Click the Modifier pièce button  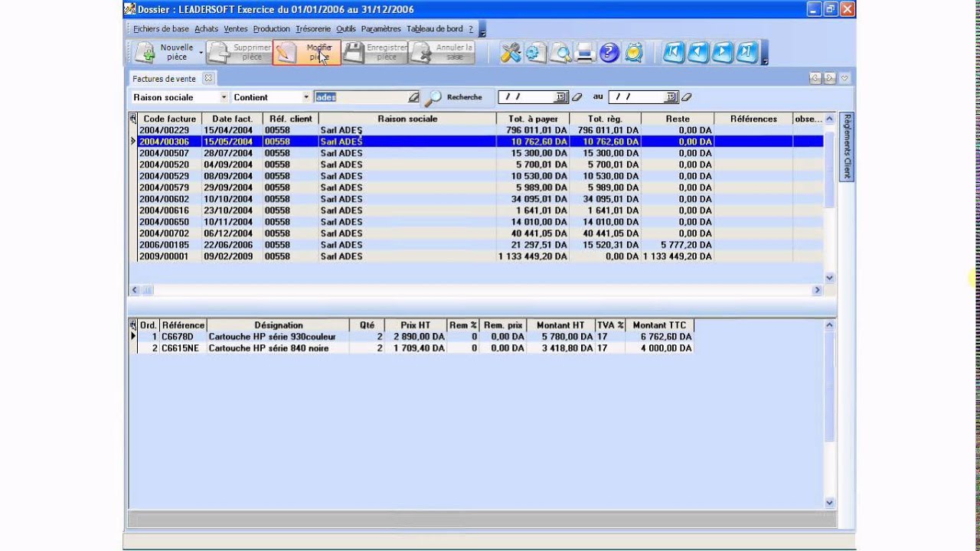306,52
